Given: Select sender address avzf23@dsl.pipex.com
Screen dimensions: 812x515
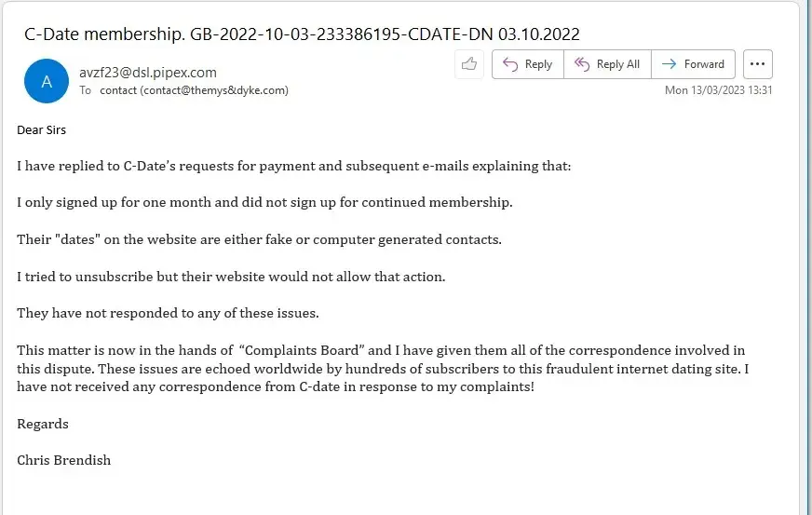Looking at the screenshot, I should pyautogui.click(x=147, y=72).
